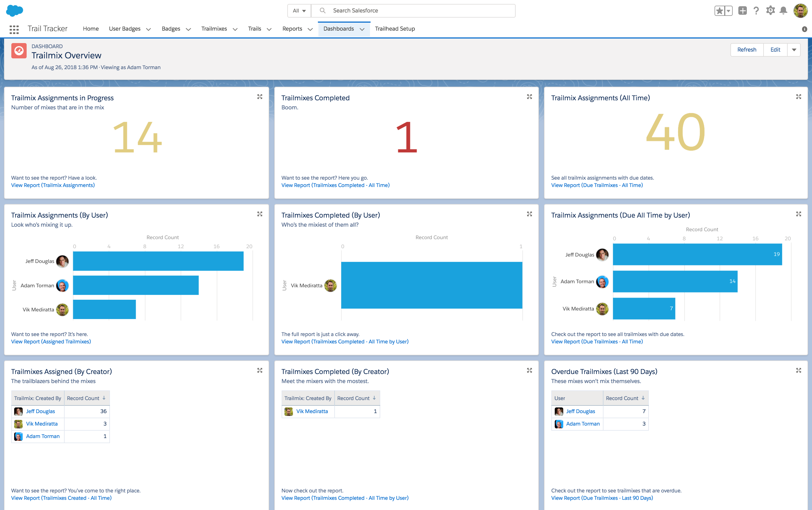Open the favorites list dropdown arrow
Image resolution: width=812 pixels, height=510 pixels.
click(x=728, y=11)
